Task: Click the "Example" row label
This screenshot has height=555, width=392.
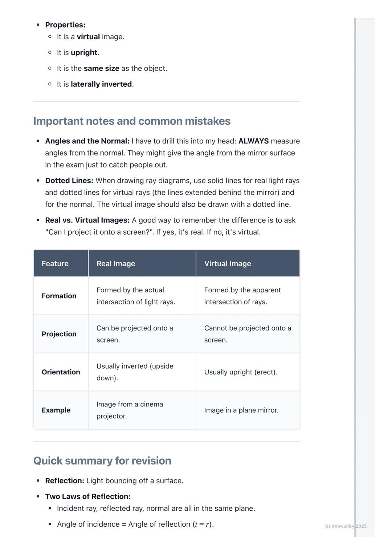Action: pyautogui.click(x=56, y=410)
